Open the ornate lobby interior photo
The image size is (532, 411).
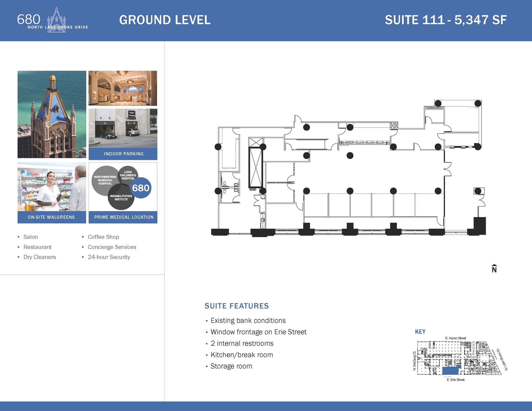point(123,88)
